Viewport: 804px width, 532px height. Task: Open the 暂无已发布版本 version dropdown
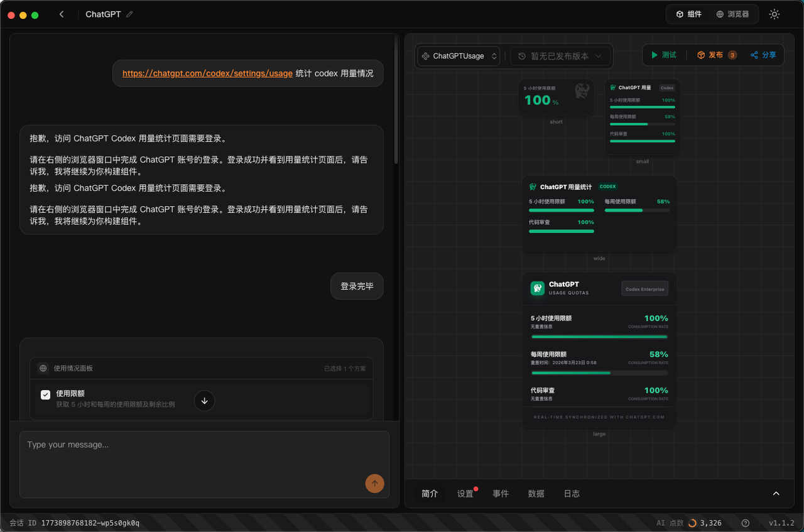click(560, 56)
